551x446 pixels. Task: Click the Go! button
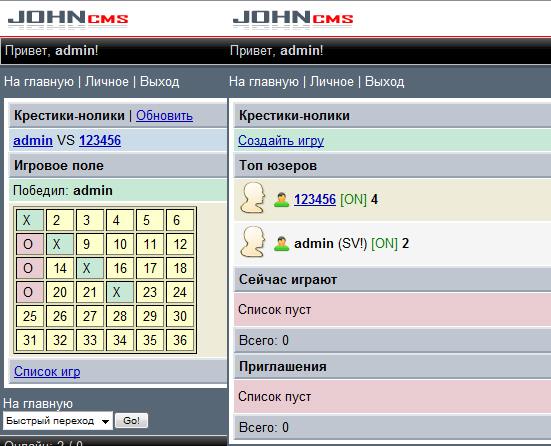[x=131, y=421]
